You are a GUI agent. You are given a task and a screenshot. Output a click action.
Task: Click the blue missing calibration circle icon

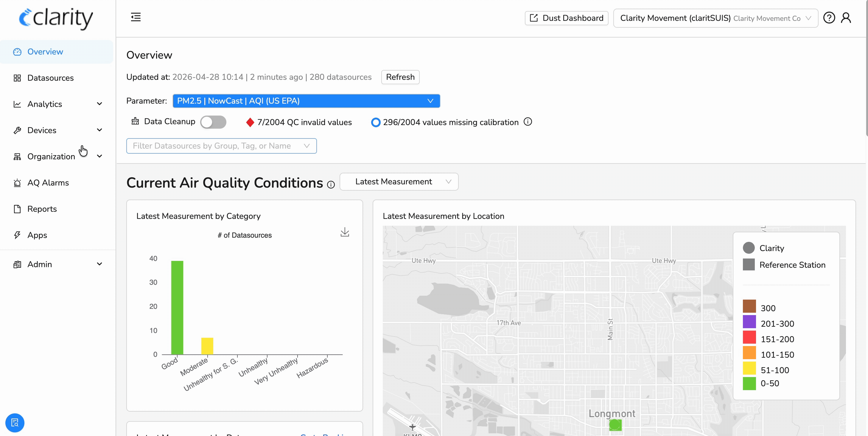click(376, 122)
